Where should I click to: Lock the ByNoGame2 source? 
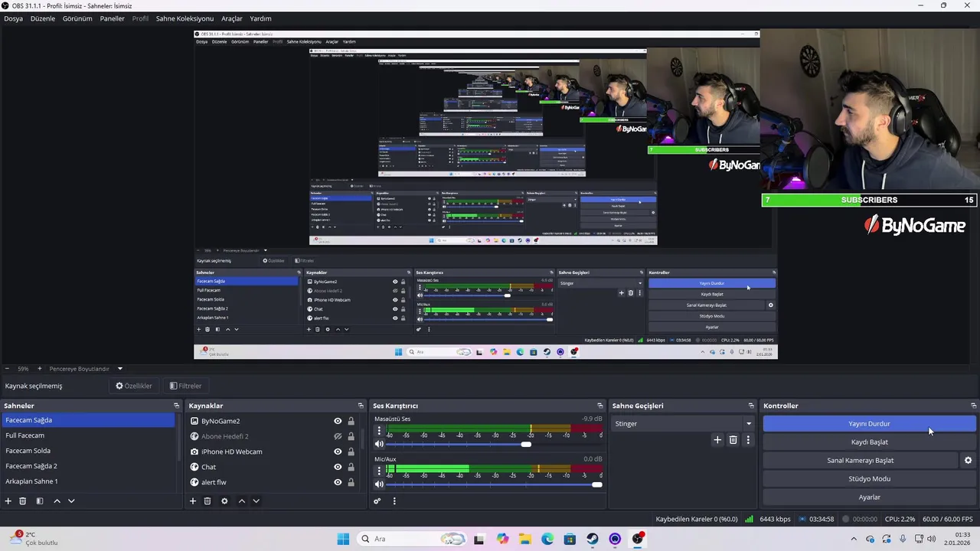(351, 421)
